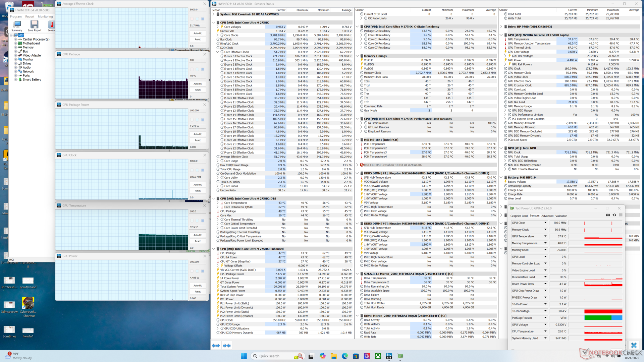Image resolution: width=644 pixels, height=362 pixels.
Task: Switch to the Graphics Card tab in GPU-Z
Action: coord(519,216)
